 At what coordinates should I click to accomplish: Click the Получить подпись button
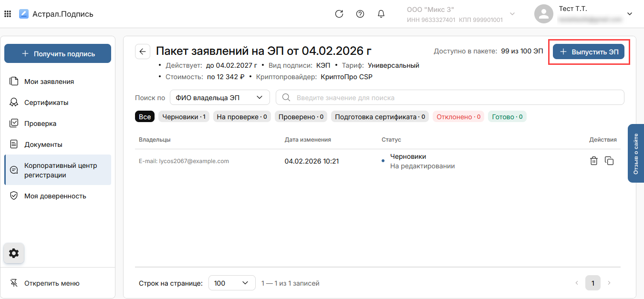pyautogui.click(x=58, y=54)
